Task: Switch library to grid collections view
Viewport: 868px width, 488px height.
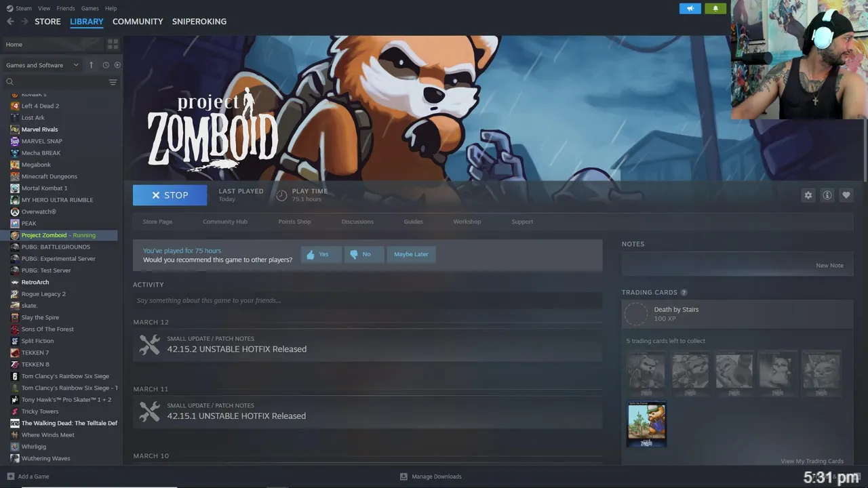Action: click(113, 44)
